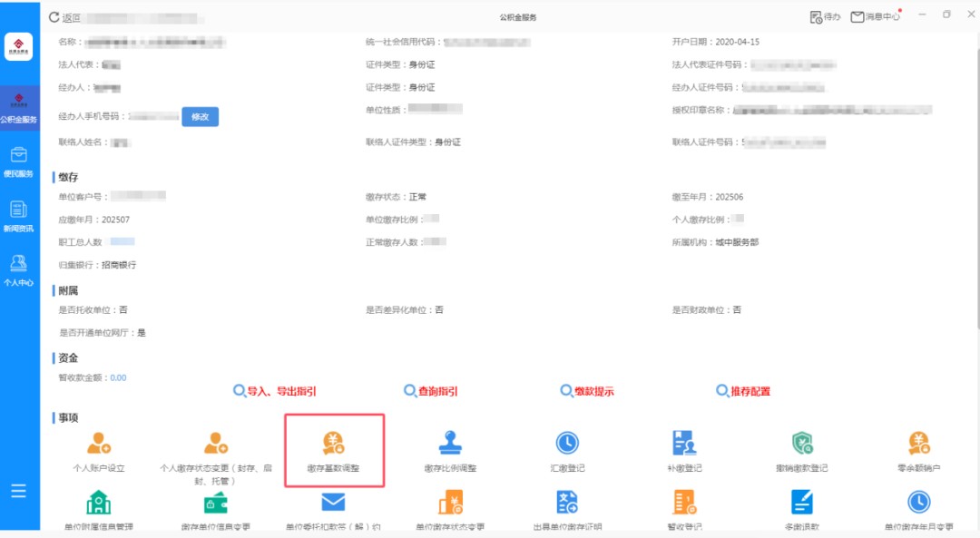Open 个人缴存状态变更 icon

tap(216, 443)
